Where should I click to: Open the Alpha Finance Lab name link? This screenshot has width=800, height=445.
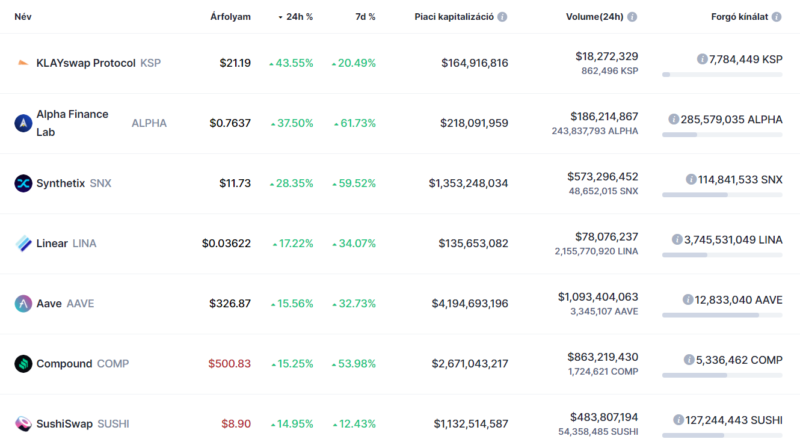[72, 123]
